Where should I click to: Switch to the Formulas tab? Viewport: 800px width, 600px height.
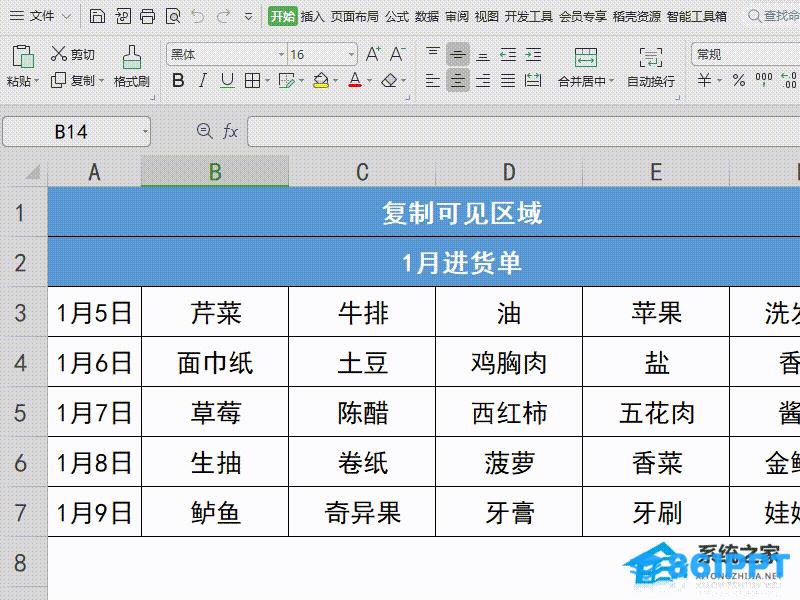396,16
